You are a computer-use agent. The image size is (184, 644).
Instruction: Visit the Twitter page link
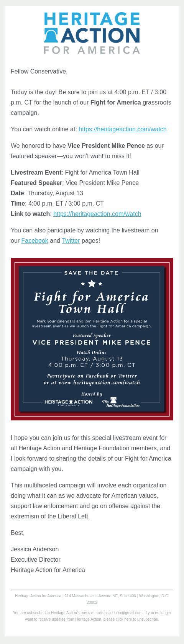point(71,240)
